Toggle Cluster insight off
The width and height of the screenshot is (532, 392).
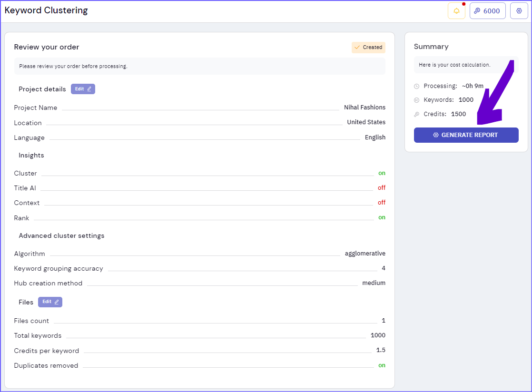tap(382, 173)
